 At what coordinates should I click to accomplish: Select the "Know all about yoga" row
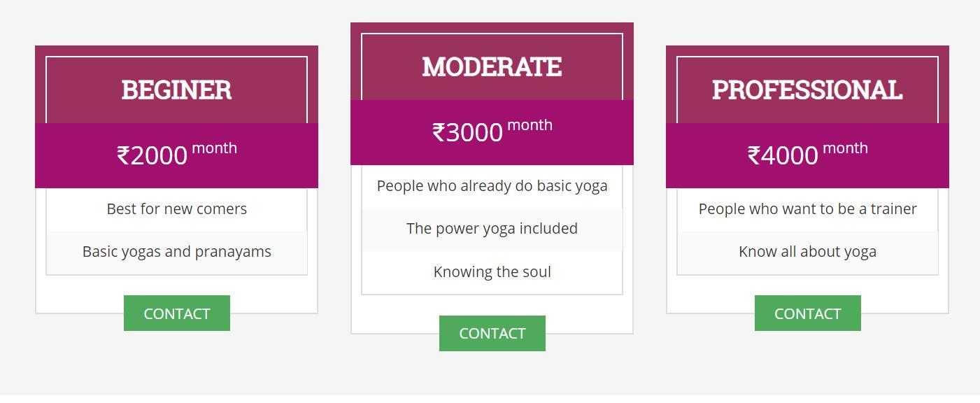click(x=807, y=252)
